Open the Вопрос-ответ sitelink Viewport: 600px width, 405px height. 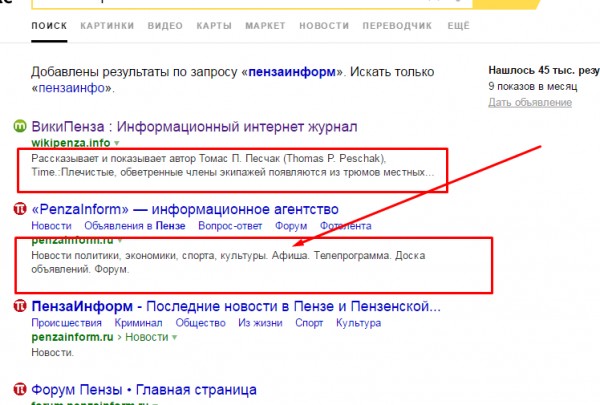coord(230,226)
